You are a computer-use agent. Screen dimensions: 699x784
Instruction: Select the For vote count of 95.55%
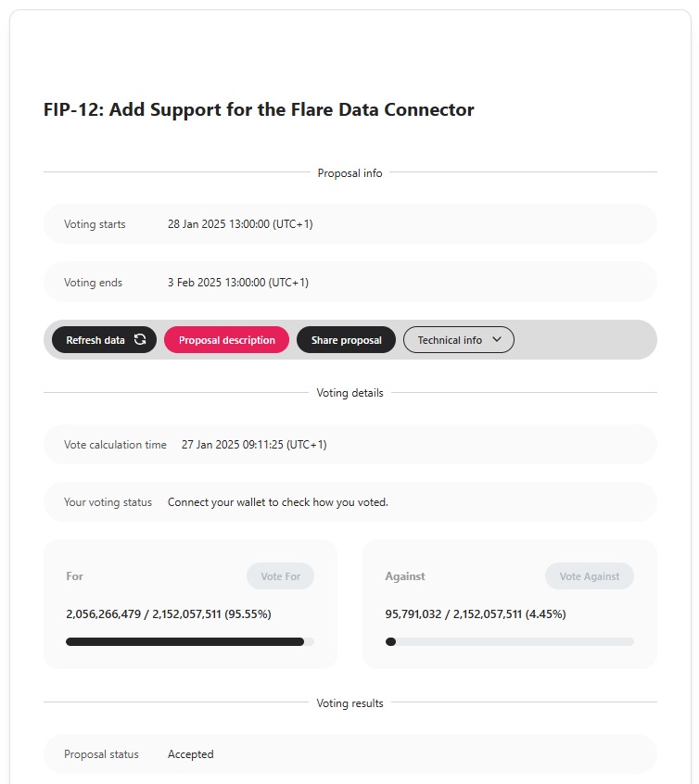[x=169, y=613]
